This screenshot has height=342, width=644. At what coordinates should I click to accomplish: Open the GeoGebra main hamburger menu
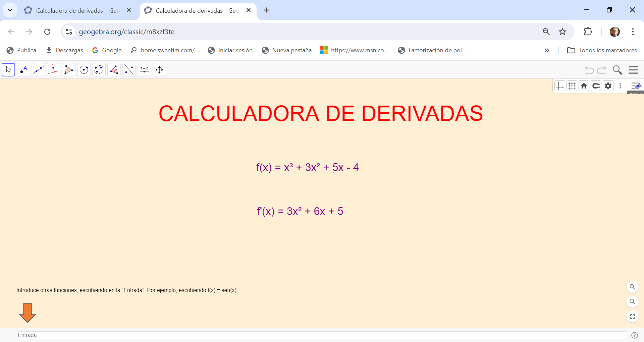pyautogui.click(x=633, y=70)
